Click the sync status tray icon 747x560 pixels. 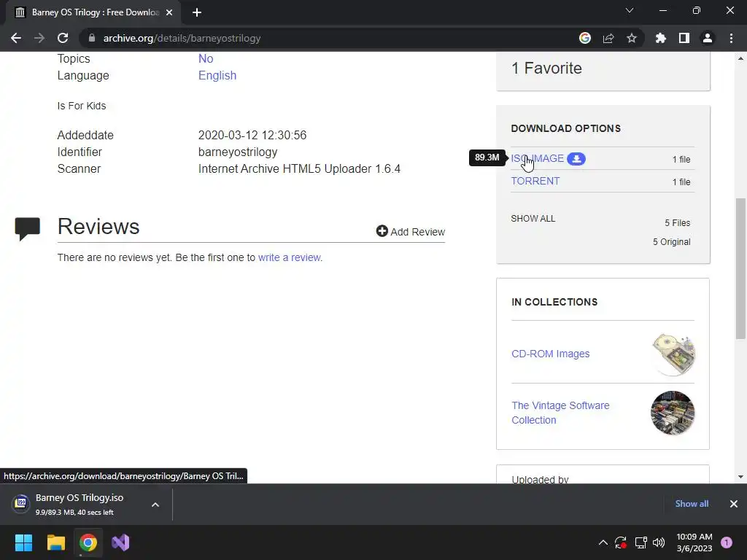[x=621, y=542]
